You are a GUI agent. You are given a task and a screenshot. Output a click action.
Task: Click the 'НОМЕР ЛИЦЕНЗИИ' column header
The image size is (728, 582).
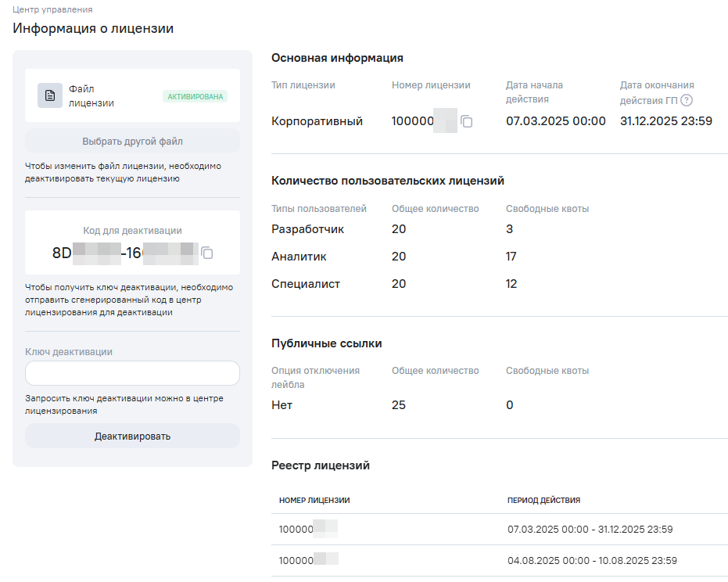[x=314, y=500]
